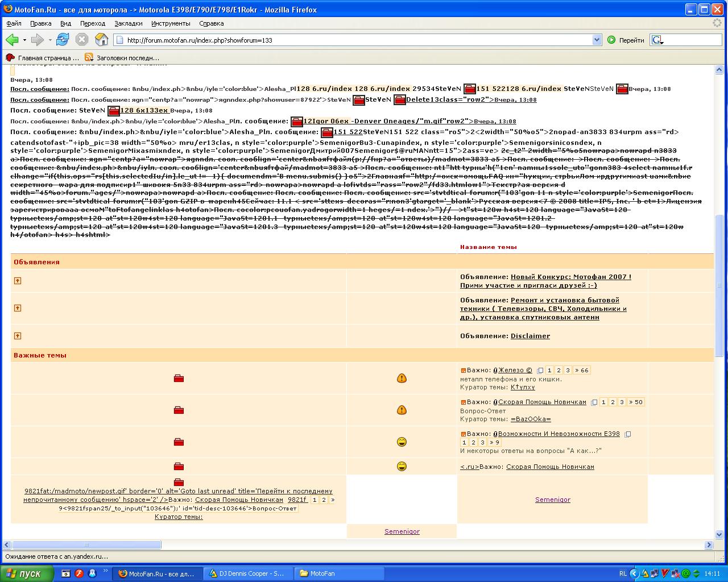Click the vertical scrollbar down arrow
728x582 pixels.
pos(719,535)
